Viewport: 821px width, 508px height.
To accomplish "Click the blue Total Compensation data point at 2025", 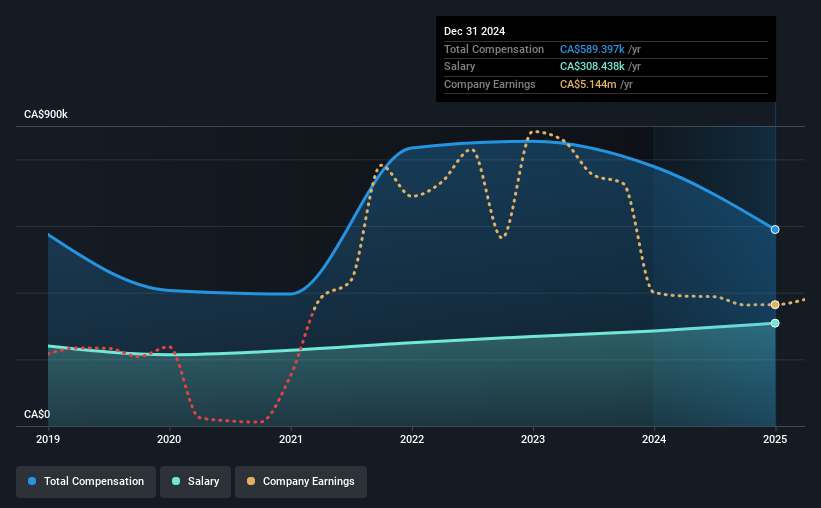I will pyautogui.click(x=775, y=229).
